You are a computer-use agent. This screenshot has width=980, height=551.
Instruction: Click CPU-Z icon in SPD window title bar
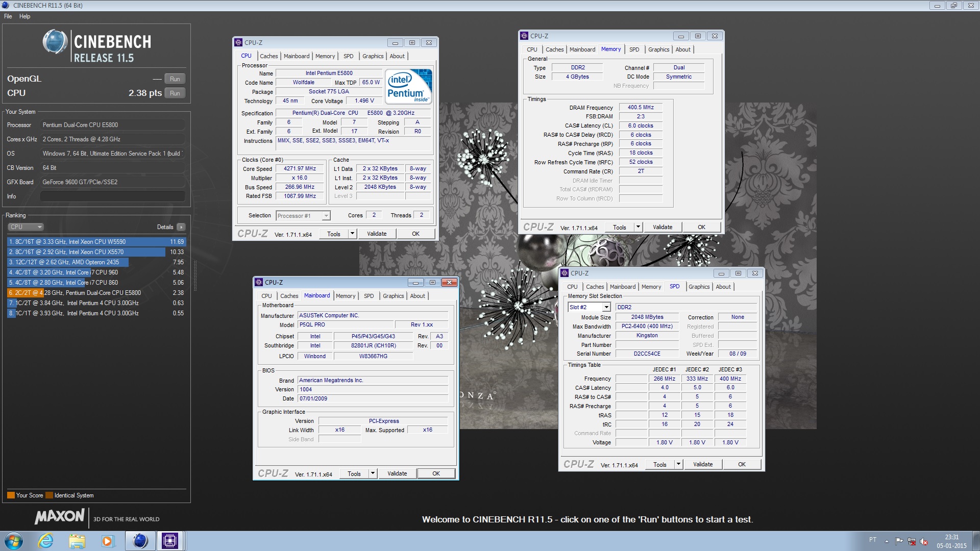point(565,273)
